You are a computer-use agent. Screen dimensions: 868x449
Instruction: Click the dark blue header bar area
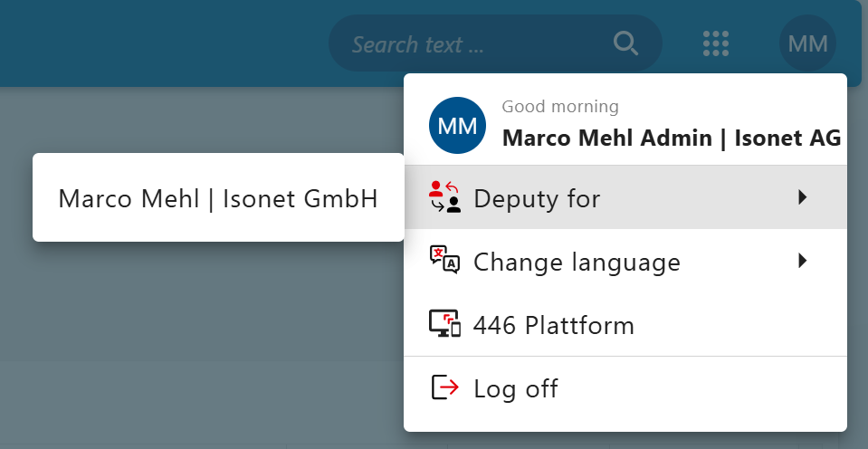(166, 43)
